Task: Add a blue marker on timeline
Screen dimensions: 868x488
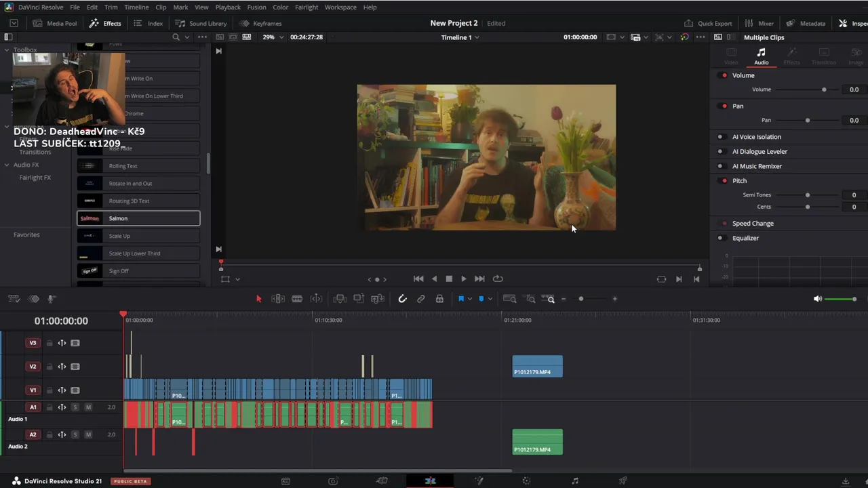Action: (x=481, y=299)
